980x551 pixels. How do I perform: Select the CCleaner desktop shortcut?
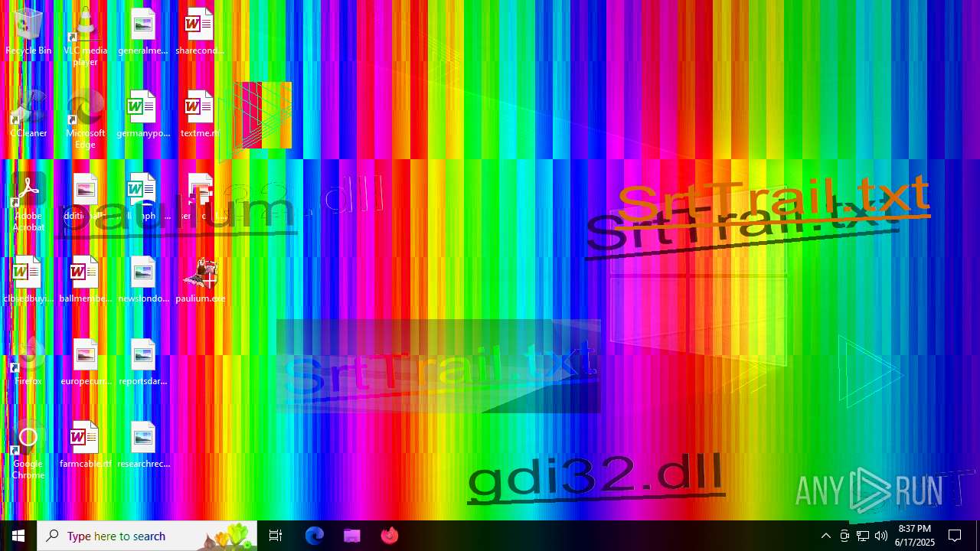tap(28, 115)
